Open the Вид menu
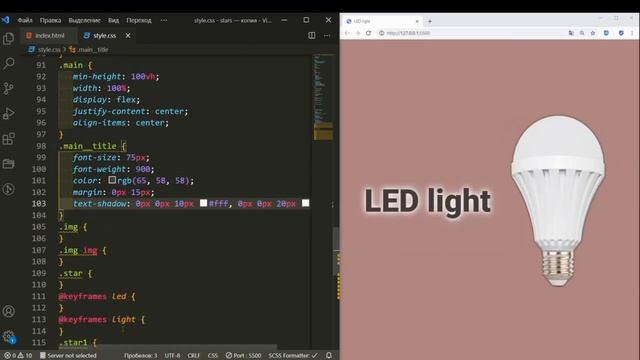Image resolution: width=640 pixels, height=360 pixels. 113,20
